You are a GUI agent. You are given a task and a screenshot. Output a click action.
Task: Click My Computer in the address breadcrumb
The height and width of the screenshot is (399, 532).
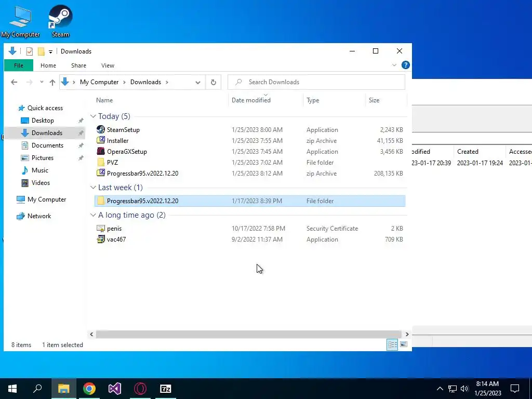point(99,82)
